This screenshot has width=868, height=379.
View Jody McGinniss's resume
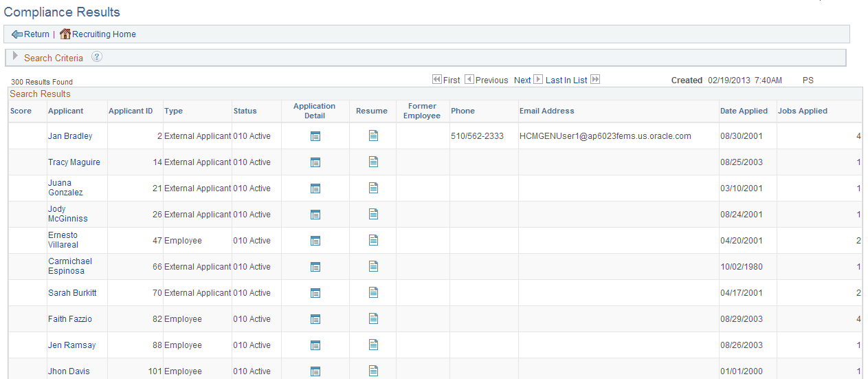click(373, 214)
